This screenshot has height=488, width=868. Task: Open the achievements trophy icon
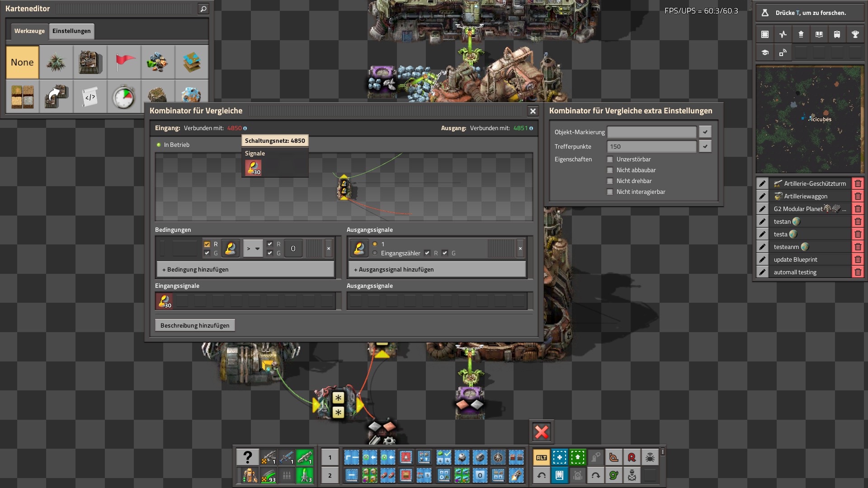click(x=855, y=34)
